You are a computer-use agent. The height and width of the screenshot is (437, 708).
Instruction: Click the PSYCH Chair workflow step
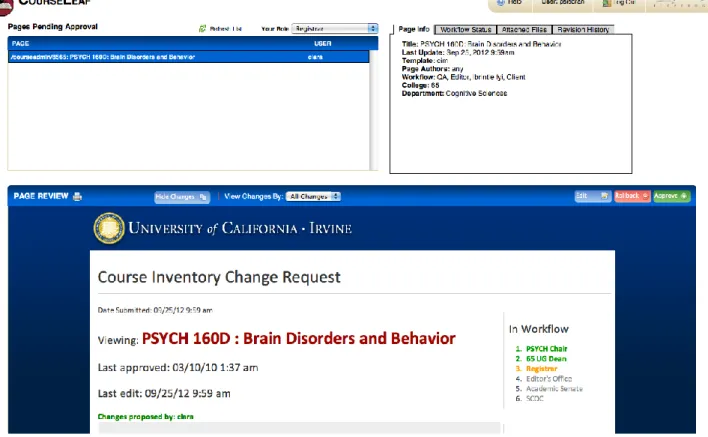[546, 349]
